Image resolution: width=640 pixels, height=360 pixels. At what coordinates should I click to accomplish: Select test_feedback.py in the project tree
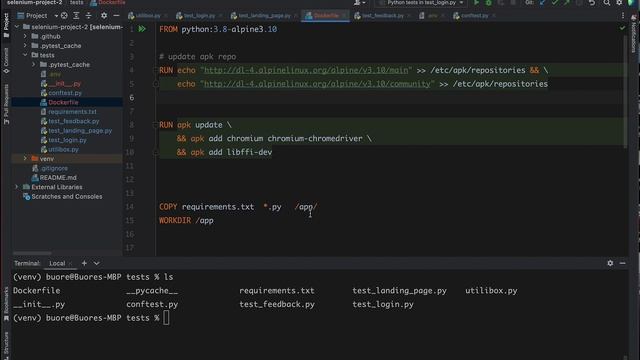click(73, 121)
